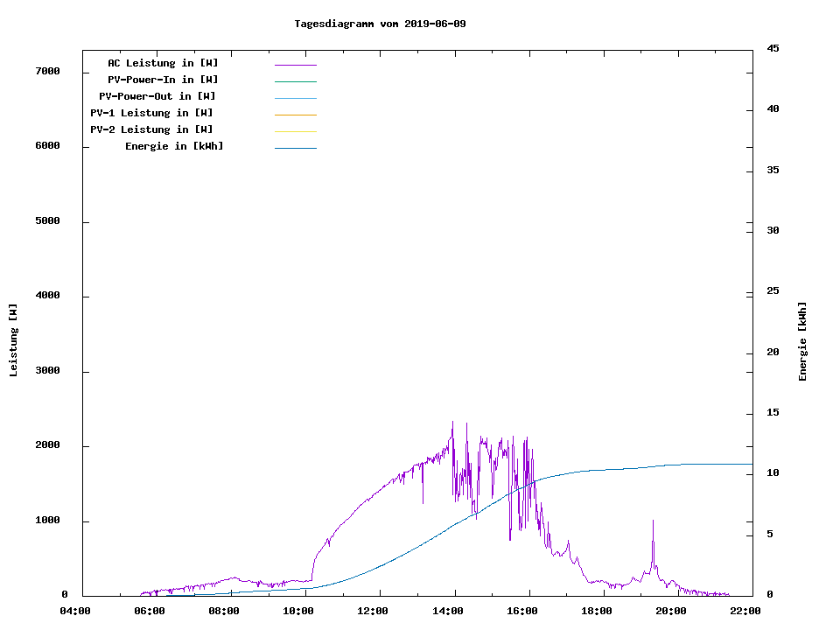Click the blue PV-Power-Out legend line sample

pos(295,98)
